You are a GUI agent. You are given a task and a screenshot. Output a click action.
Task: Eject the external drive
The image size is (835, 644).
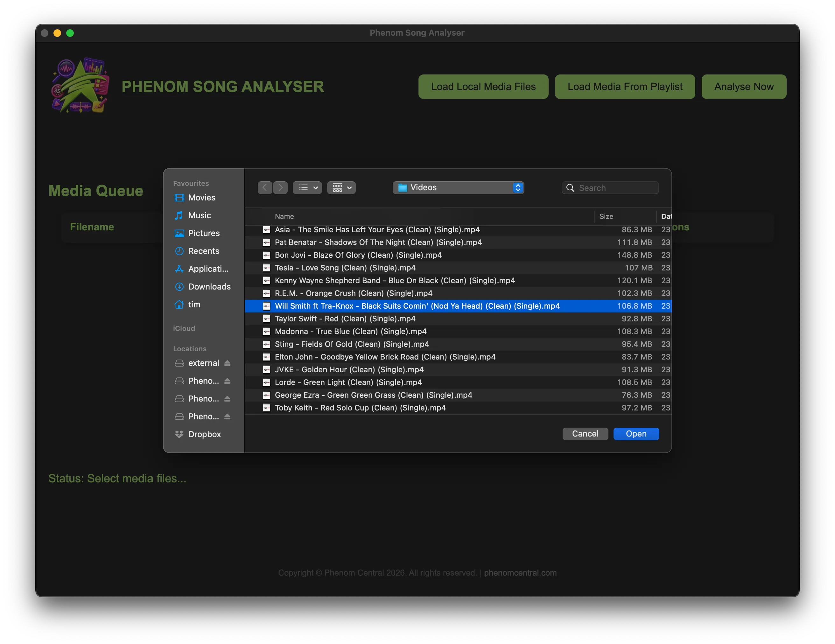(228, 363)
